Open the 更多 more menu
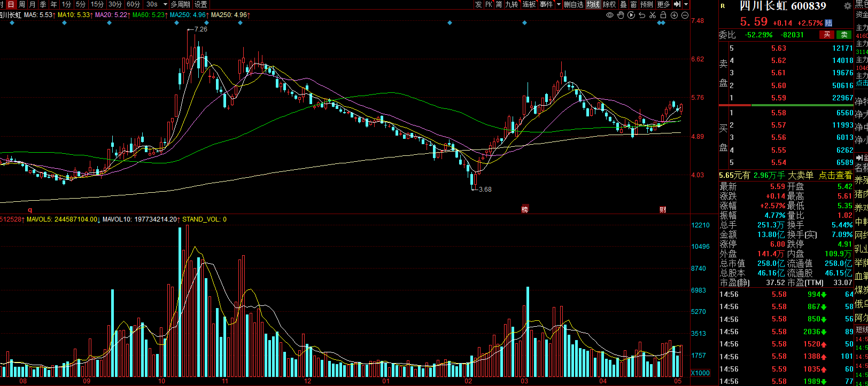Image resolution: width=868 pixels, height=386 pixels. pyautogui.click(x=663, y=4)
